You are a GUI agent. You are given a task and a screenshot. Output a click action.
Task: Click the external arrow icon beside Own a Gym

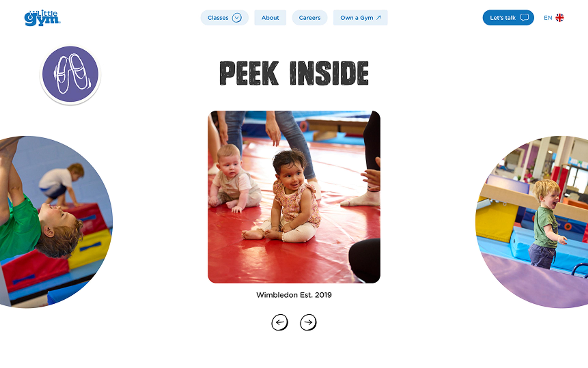coord(379,17)
